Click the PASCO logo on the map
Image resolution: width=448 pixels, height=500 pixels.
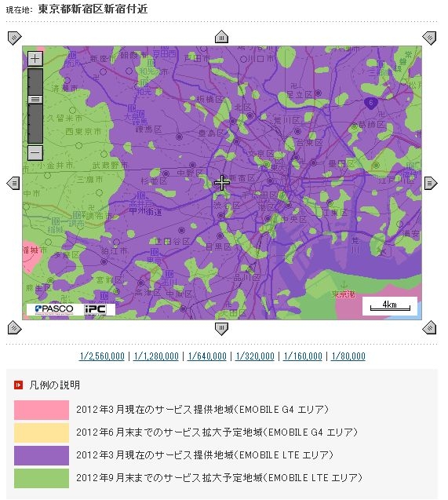(54, 309)
